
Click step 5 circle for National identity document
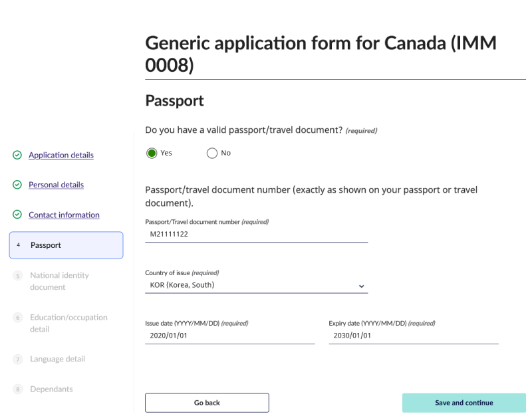coord(18,276)
